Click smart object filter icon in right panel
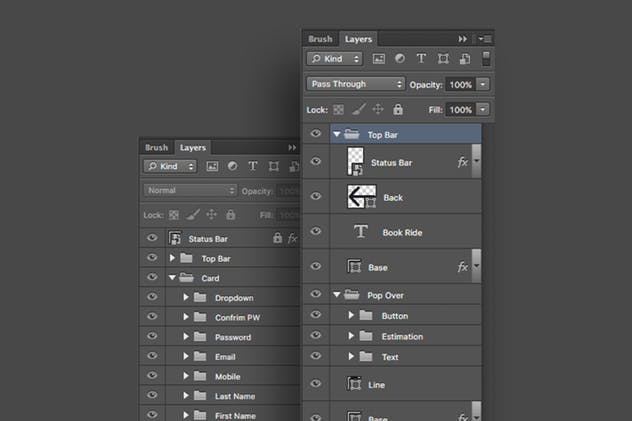 coord(463,60)
